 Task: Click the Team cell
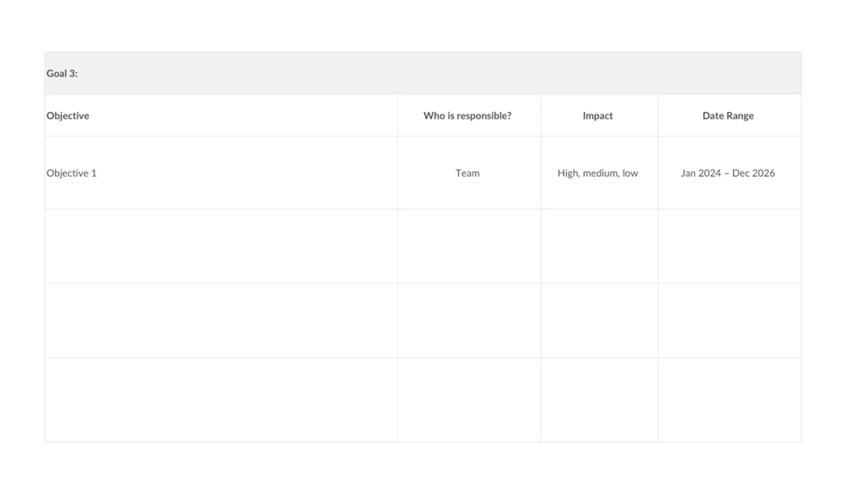pos(469,173)
